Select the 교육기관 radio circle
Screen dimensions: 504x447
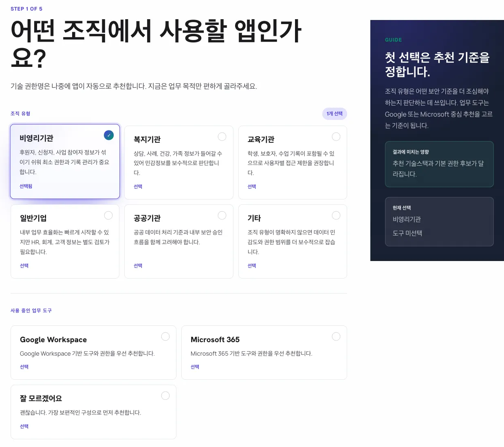point(336,137)
